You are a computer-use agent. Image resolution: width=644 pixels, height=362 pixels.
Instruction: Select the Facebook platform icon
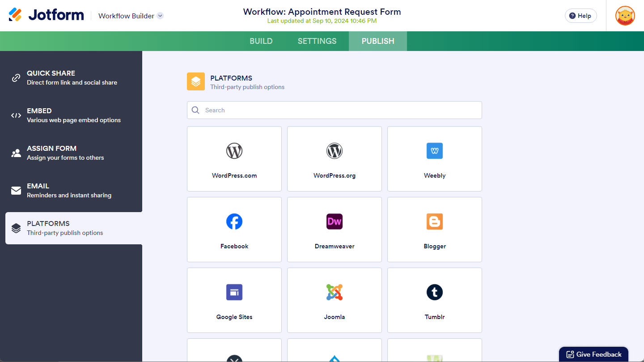pos(234,221)
